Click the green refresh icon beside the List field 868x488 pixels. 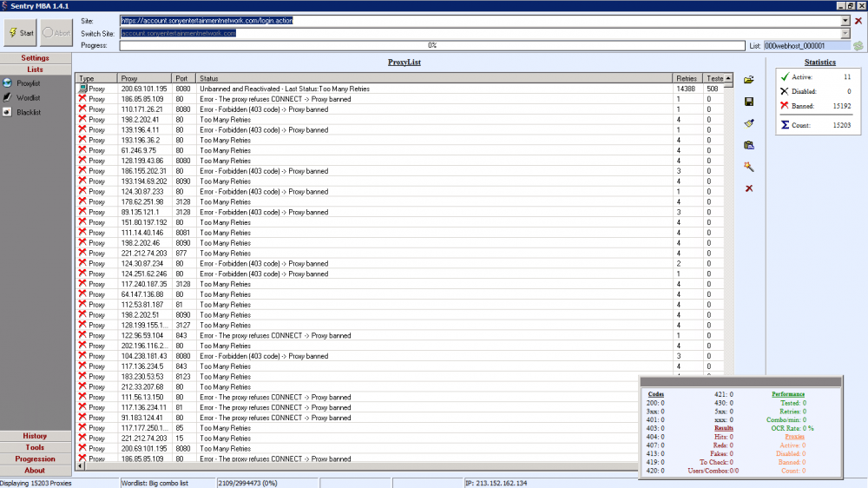click(x=858, y=46)
